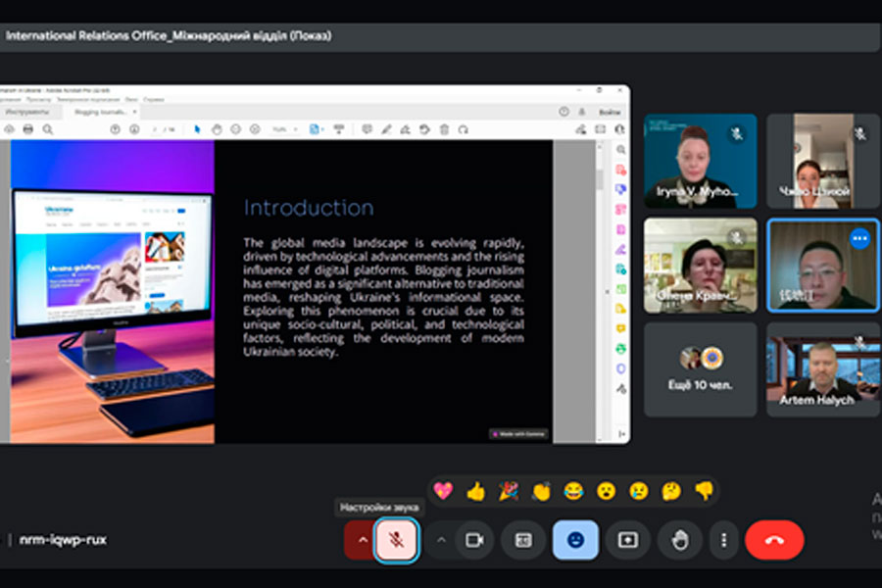Click the present screen button
Viewport: 882px width, 588px height.
627,540
